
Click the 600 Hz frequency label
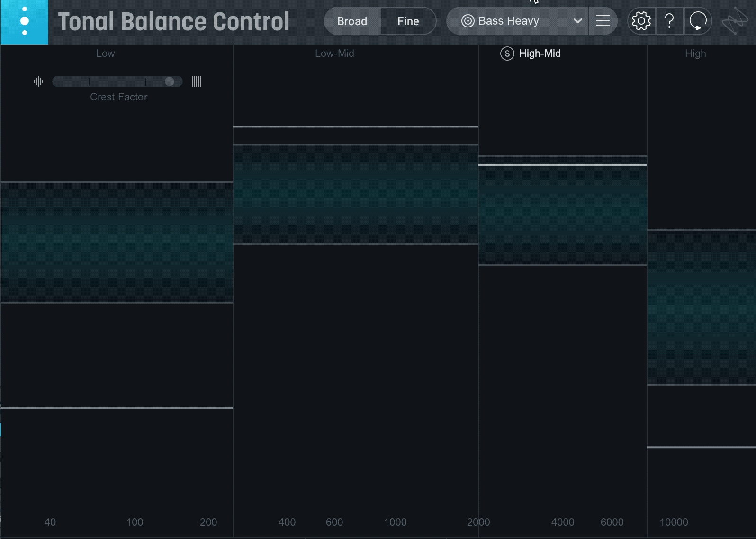pos(334,522)
